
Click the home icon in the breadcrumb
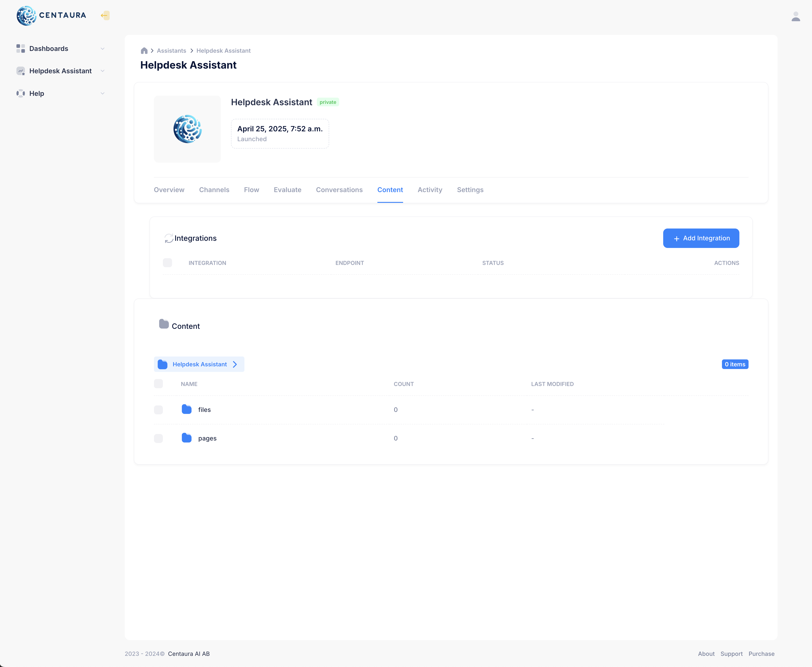[144, 50]
